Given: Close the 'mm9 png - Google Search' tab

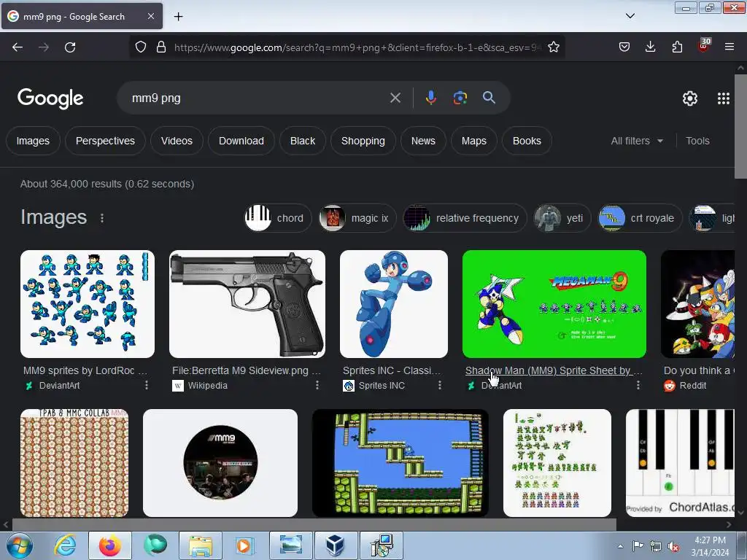Looking at the screenshot, I should click(x=150, y=17).
